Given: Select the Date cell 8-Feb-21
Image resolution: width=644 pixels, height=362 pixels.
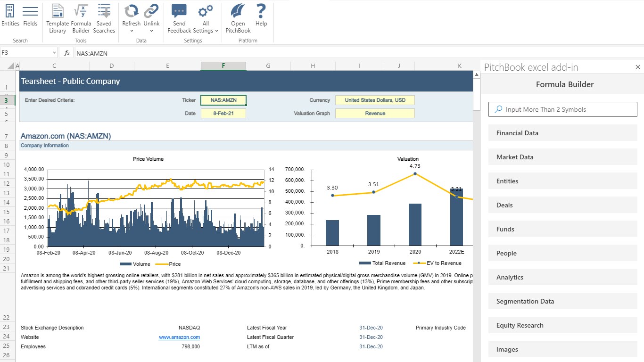Looking at the screenshot, I should click(x=223, y=113).
